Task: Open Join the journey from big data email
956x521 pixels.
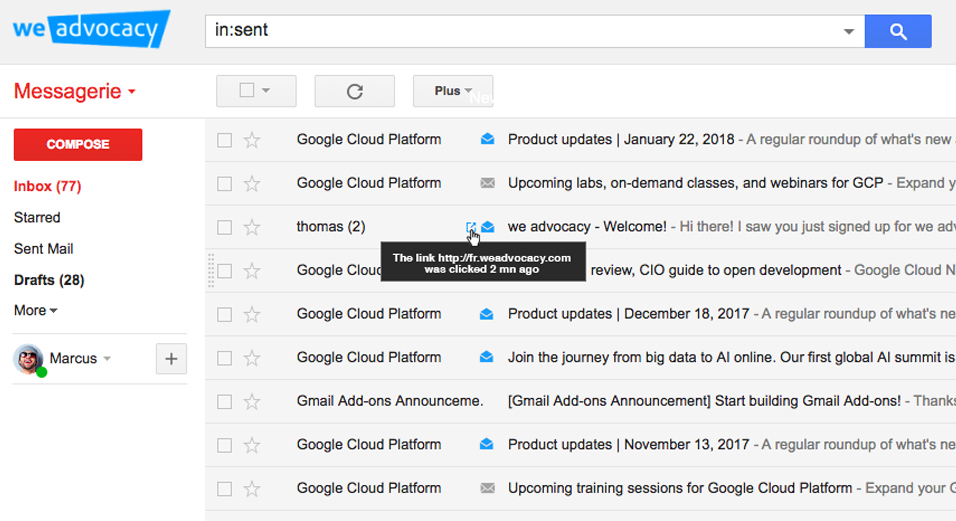Action: click(x=732, y=358)
